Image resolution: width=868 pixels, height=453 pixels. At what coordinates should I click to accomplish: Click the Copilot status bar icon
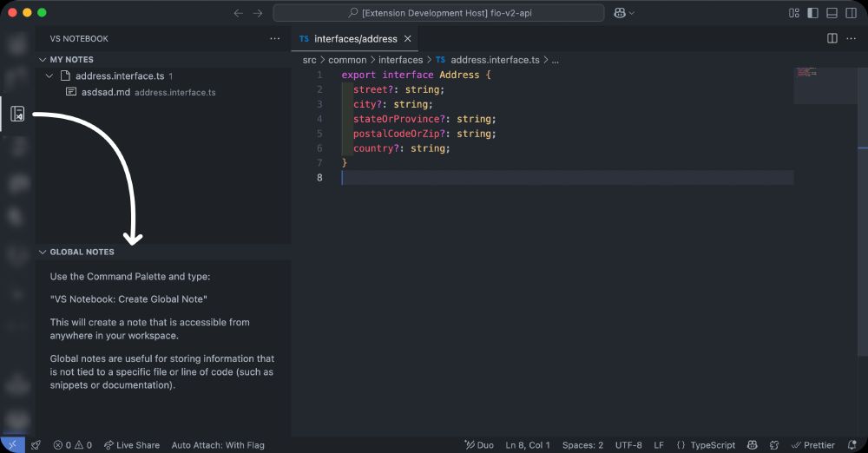point(752,444)
